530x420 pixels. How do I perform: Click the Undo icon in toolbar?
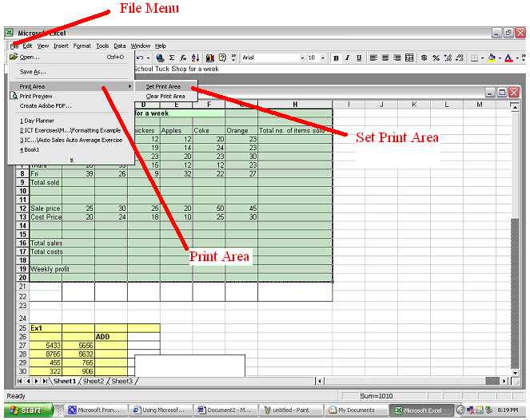click(140, 57)
